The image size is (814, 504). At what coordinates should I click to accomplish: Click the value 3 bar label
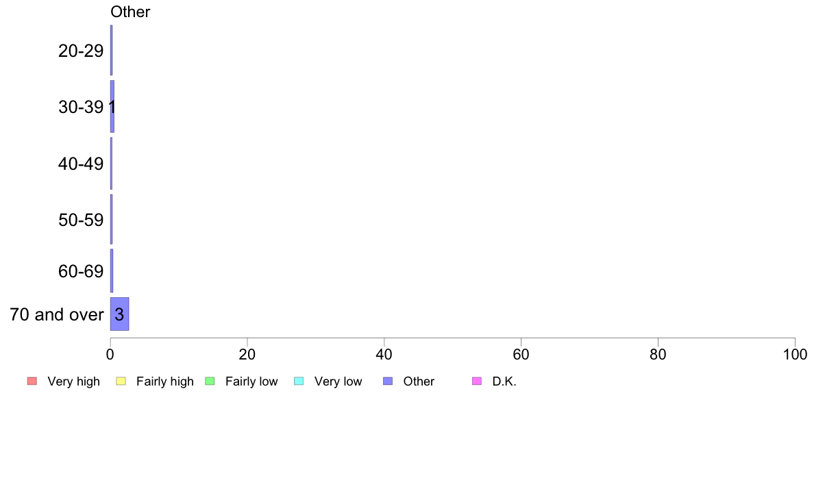tap(119, 314)
